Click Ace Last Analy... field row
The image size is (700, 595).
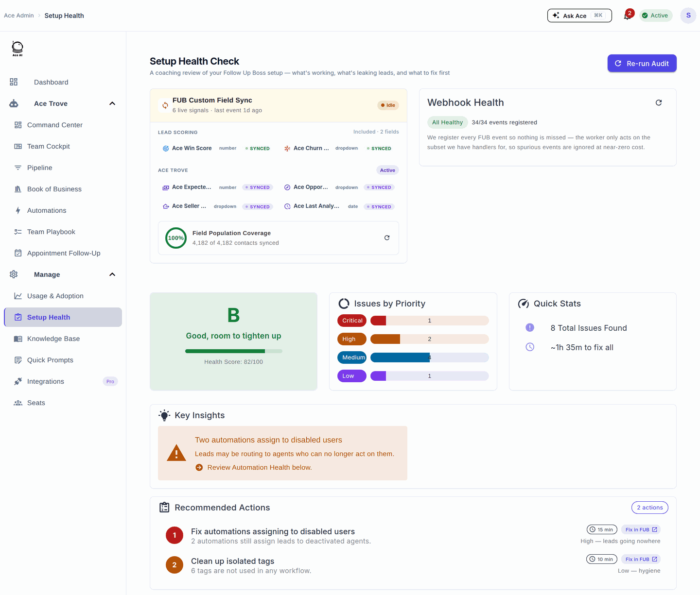(339, 206)
